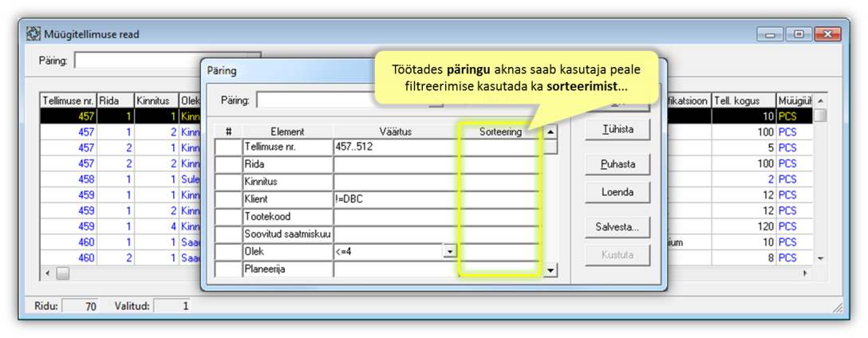This screenshot has height=338, width=868.
Task: Open the Olek value dropdown arrow
Action: (x=449, y=251)
